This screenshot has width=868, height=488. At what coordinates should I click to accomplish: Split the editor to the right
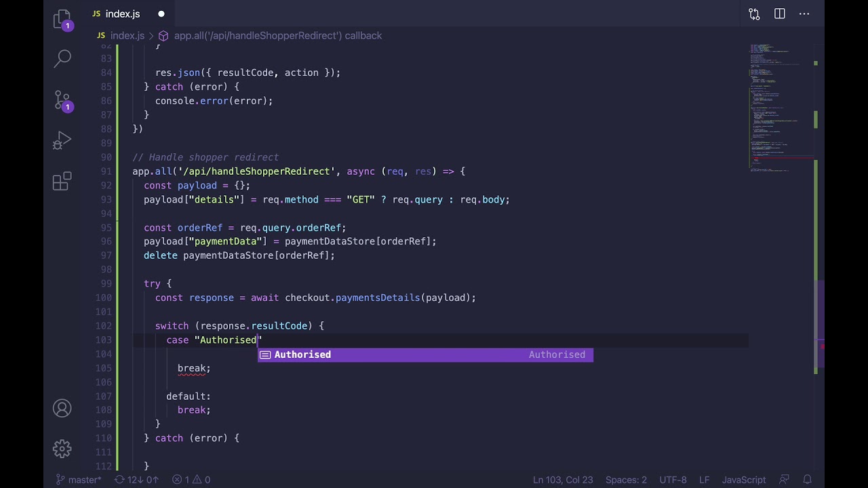point(780,14)
